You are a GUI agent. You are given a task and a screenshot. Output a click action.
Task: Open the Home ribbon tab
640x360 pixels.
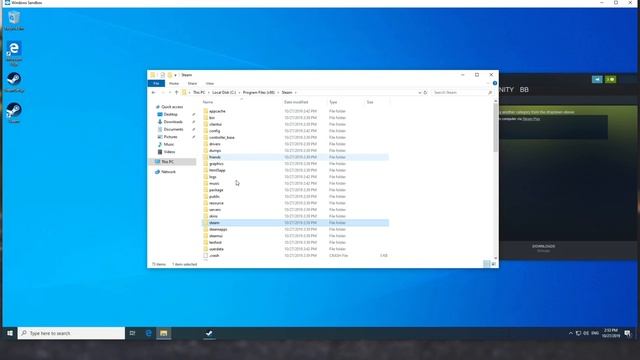(x=174, y=83)
